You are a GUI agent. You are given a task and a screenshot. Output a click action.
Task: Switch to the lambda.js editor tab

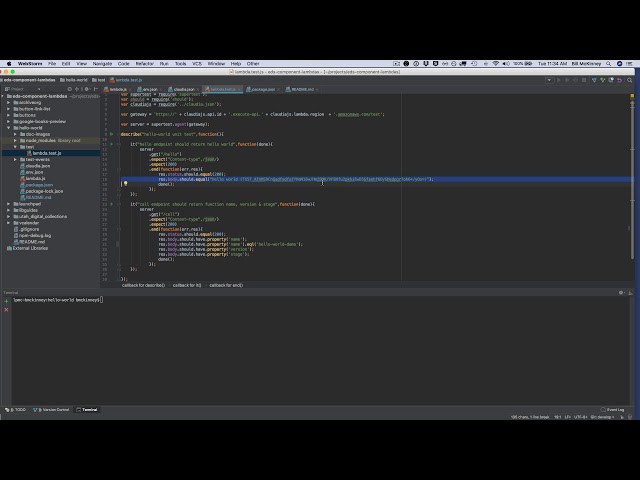click(x=118, y=89)
